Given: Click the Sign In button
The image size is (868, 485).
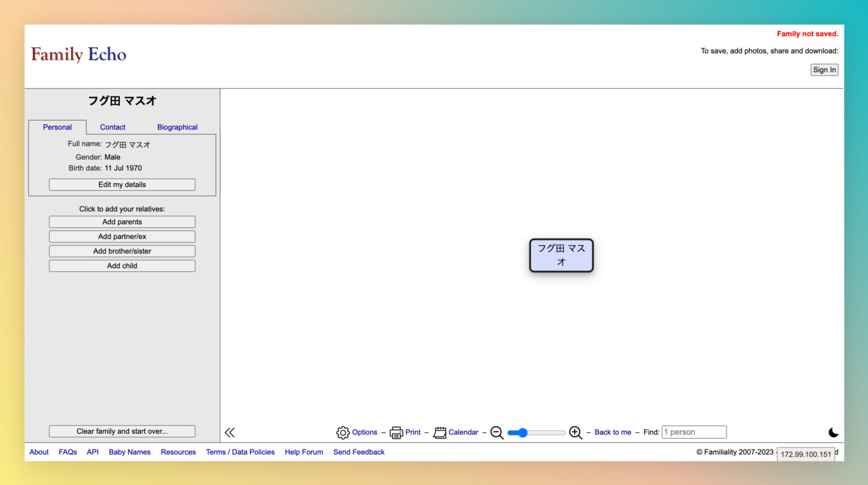Looking at the screenshot, I should point(824,70).
